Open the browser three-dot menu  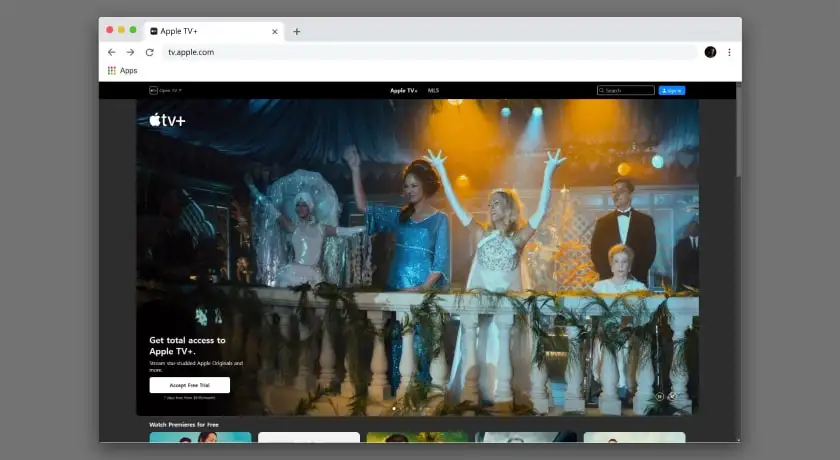point(729,52)
